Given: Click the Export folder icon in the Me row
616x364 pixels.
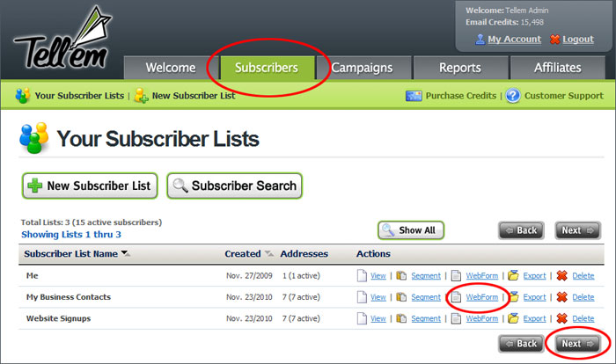Looking at the screenshot, I should pyautogui.click(x=513, y=275).
